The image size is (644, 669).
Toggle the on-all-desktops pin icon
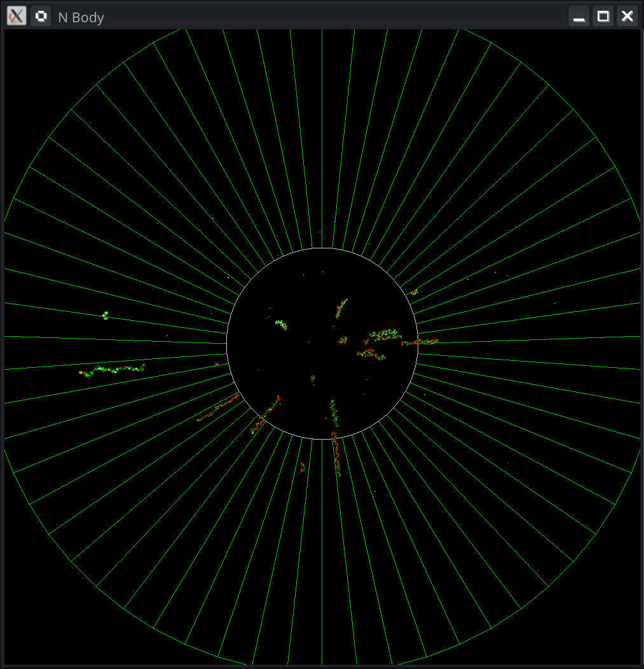[41, 17]
